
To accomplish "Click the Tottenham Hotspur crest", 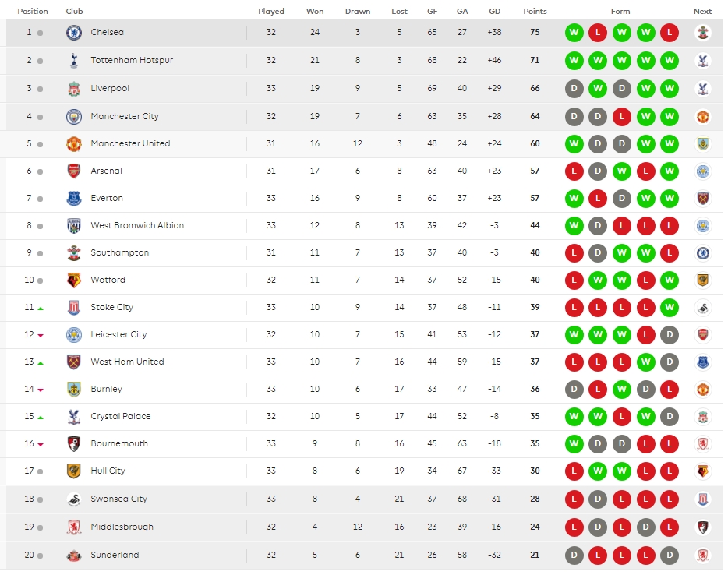I will click(x=74, y=61).
